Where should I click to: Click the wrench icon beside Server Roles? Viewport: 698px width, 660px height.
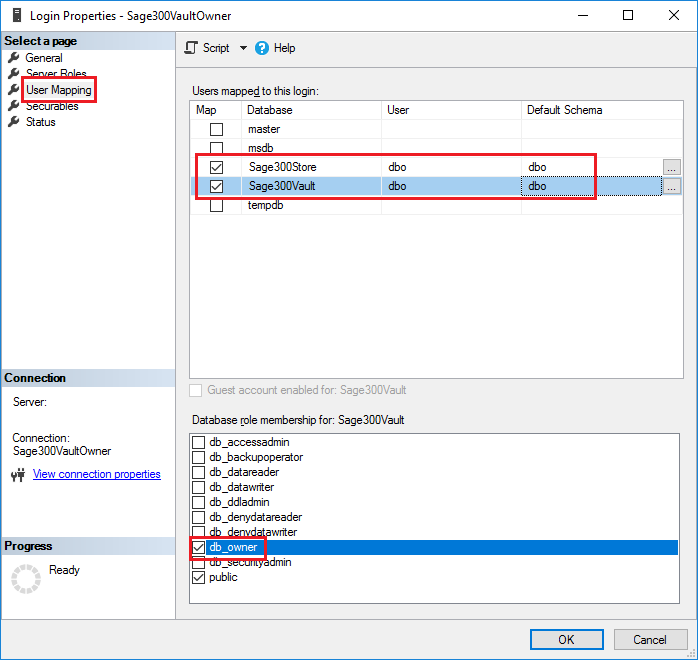pyautogui.click(x=14, y=73)
